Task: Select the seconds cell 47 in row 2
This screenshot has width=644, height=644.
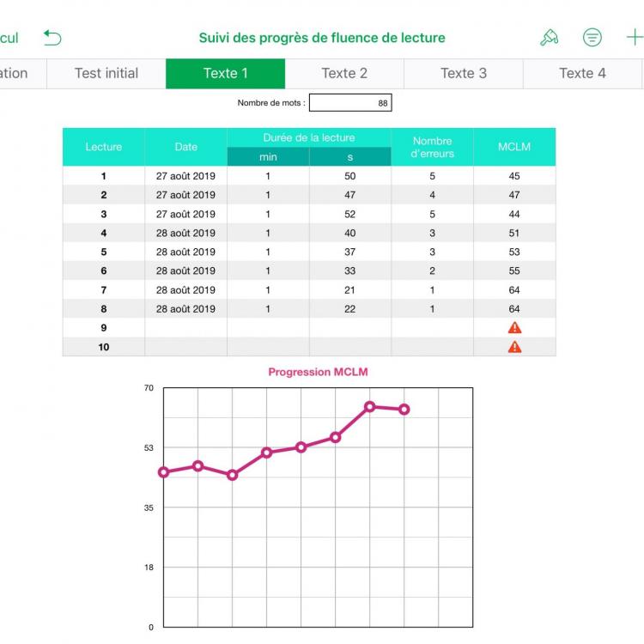Action: 350,195
